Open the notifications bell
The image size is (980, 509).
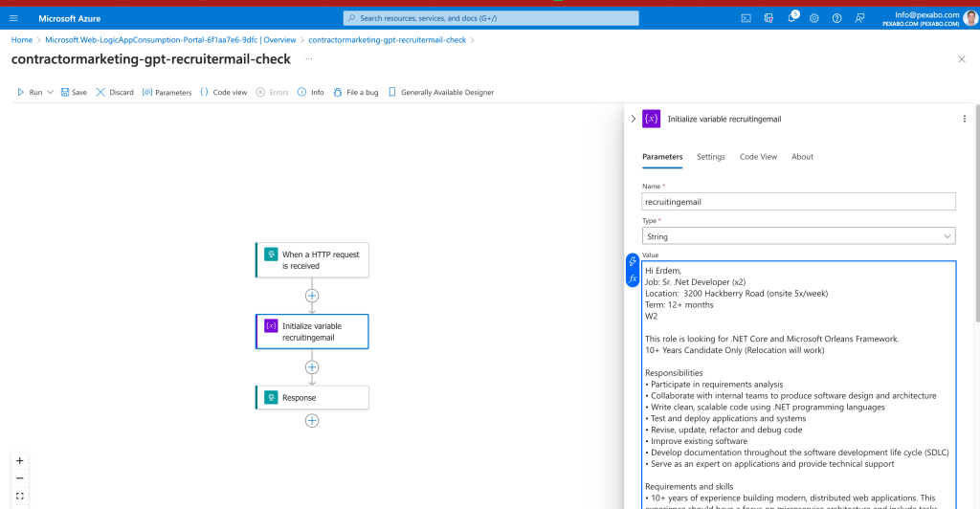click(x=791, y=18)
